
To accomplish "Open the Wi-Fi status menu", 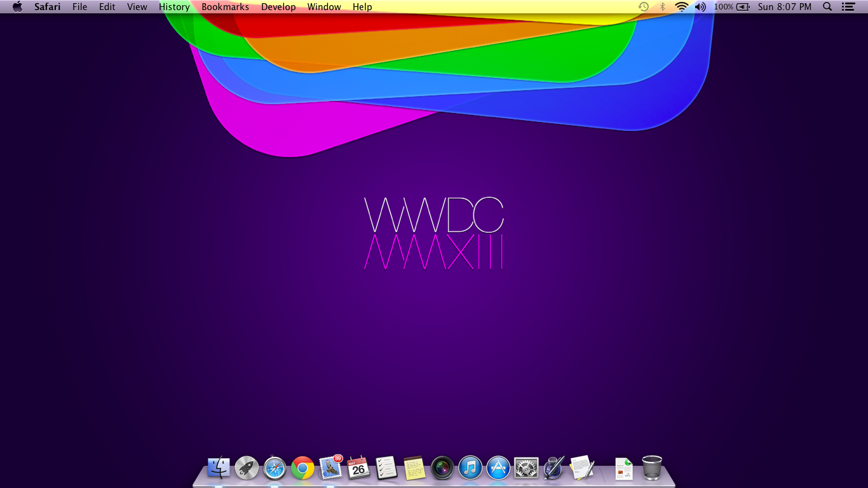I will point(682,7).
